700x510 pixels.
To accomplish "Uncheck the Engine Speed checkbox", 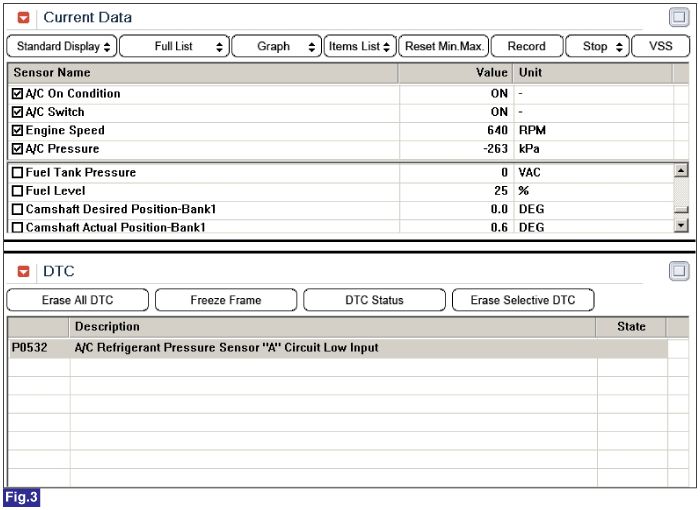I will (x=17, y=130).
